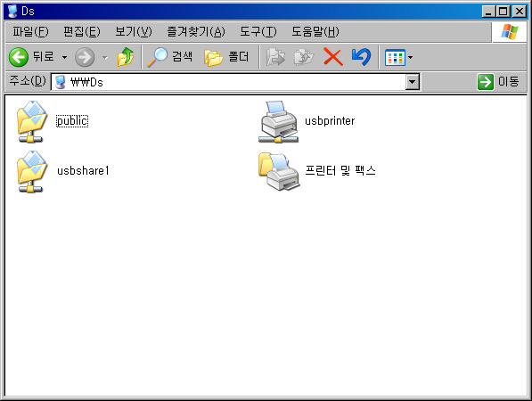
Task: Select the 프린터 및 팩스 folder icon
Action: click(x=279, y=171)
